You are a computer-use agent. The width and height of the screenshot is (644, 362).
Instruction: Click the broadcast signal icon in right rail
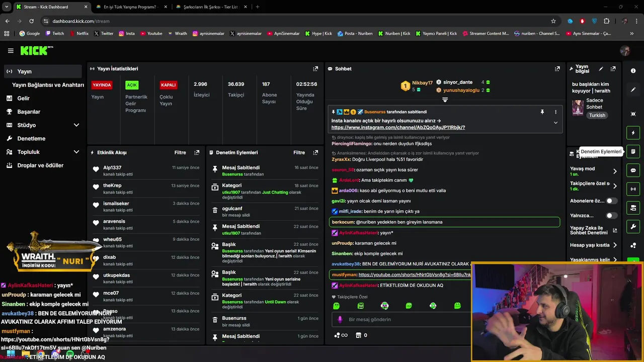coord(633,189)
